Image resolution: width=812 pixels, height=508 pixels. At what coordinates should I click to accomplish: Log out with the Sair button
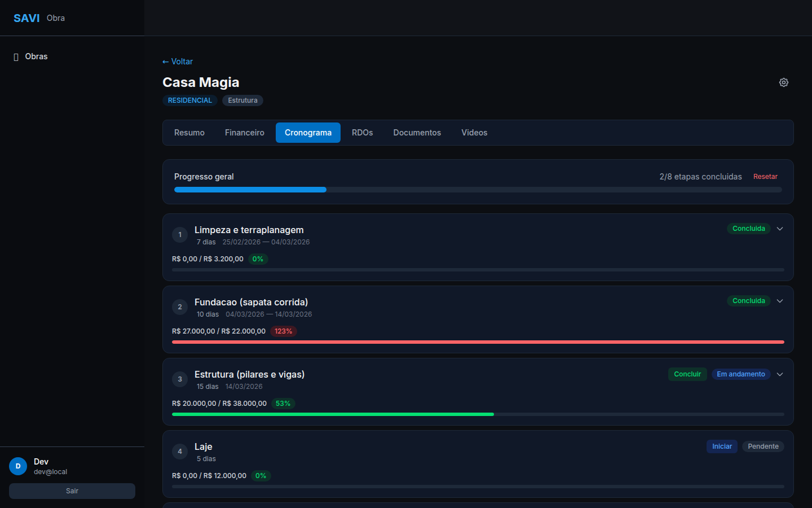click(x=72, y=491)
